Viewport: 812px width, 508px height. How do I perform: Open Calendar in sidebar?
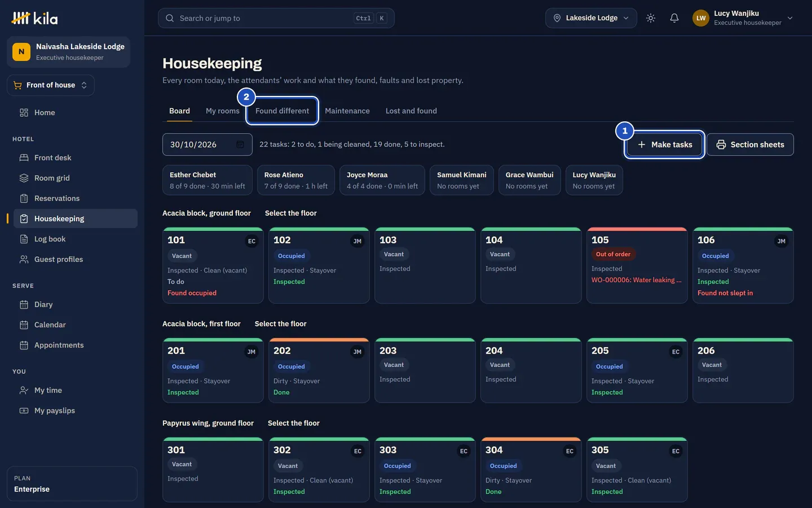point(75,325)
